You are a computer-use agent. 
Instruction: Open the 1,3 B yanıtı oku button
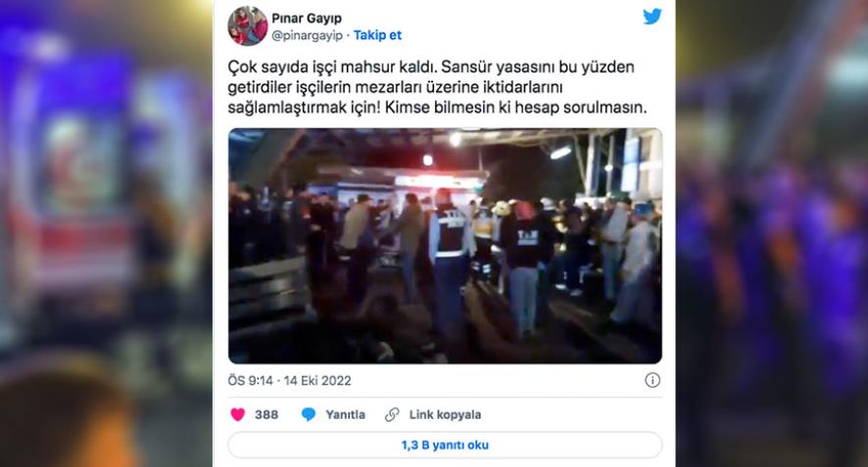click(445, 444)
